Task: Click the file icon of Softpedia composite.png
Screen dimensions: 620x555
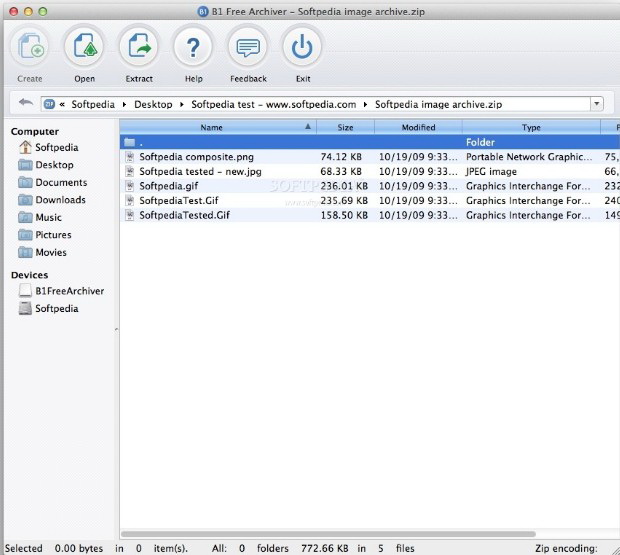Action: (x=130, y=157)
